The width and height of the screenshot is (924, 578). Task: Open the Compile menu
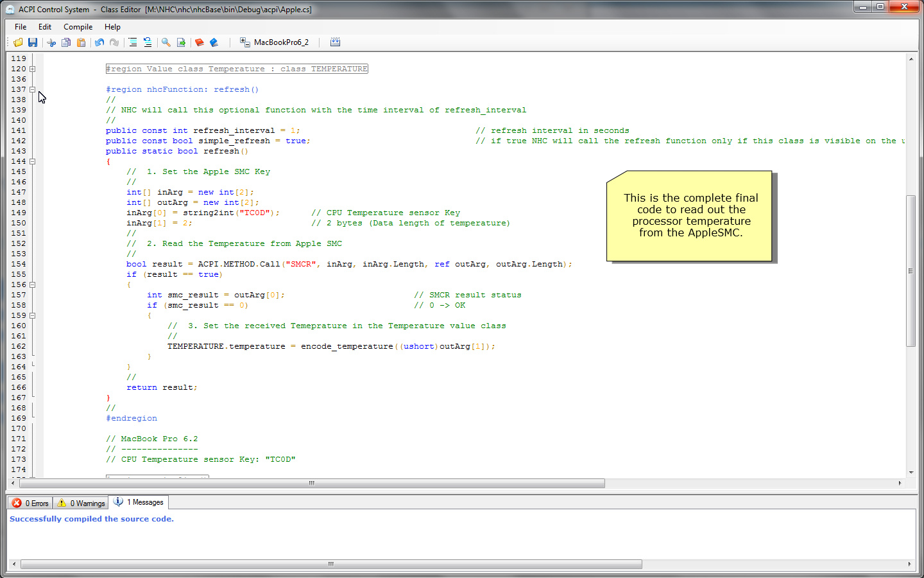pos(78,27)
